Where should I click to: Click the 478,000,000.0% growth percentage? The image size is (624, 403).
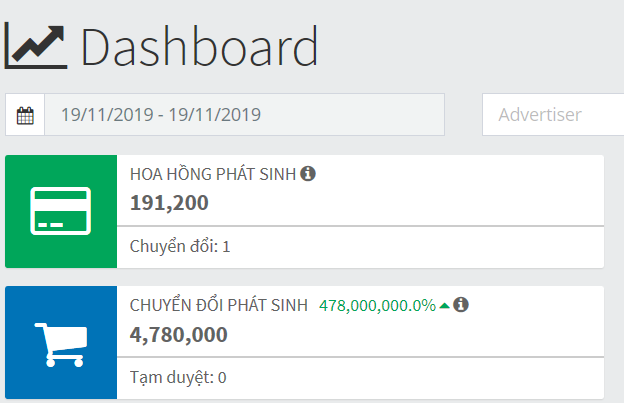tap(376, 305)
